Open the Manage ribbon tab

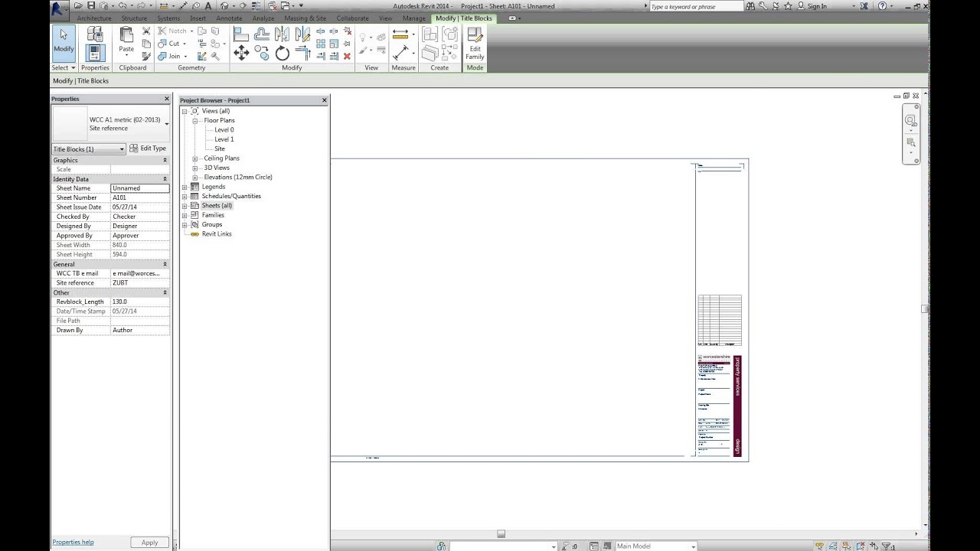[414, 18]
